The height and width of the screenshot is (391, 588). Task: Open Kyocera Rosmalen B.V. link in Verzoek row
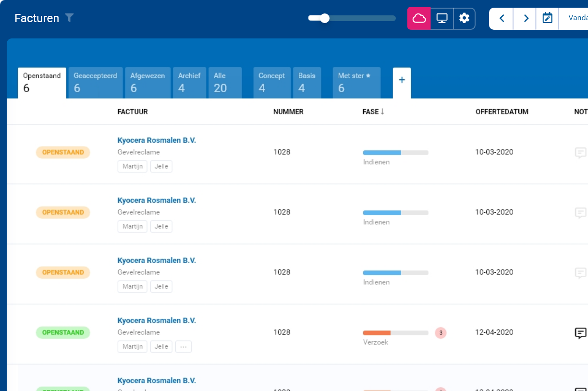pyautogui.click(x=157, y=320)
